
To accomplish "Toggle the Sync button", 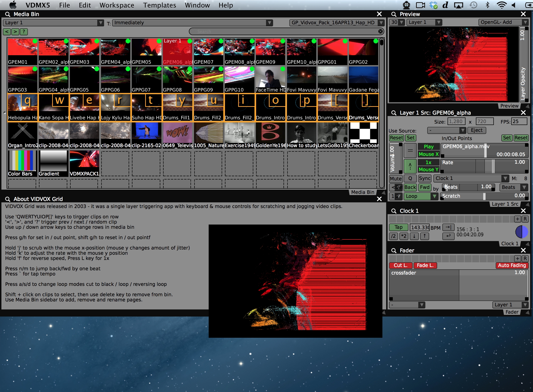I will click(425, 179).
